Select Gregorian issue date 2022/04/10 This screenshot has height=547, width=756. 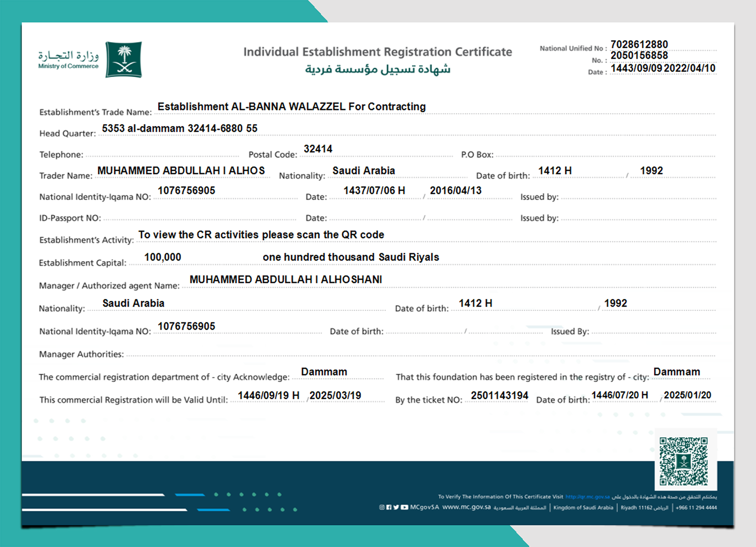coord(689,68)
